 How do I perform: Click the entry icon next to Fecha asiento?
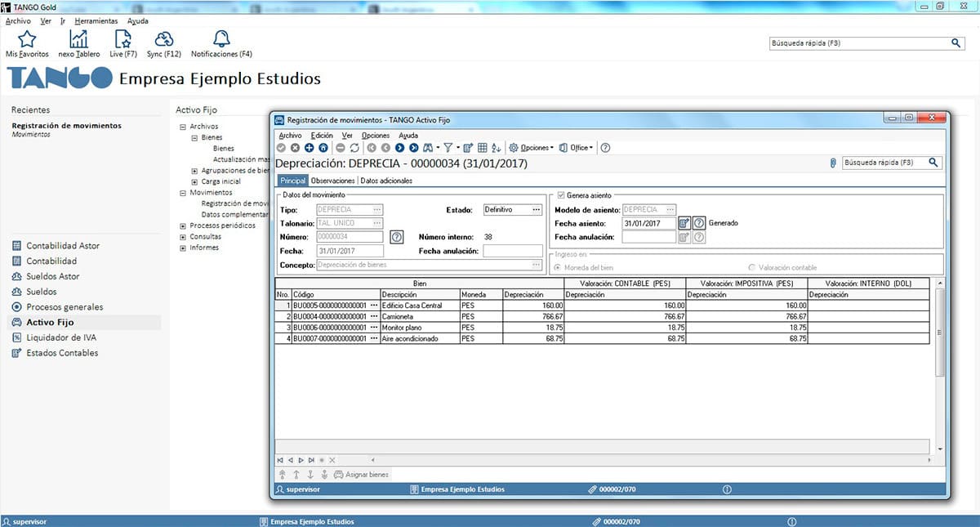coord(684,223)
